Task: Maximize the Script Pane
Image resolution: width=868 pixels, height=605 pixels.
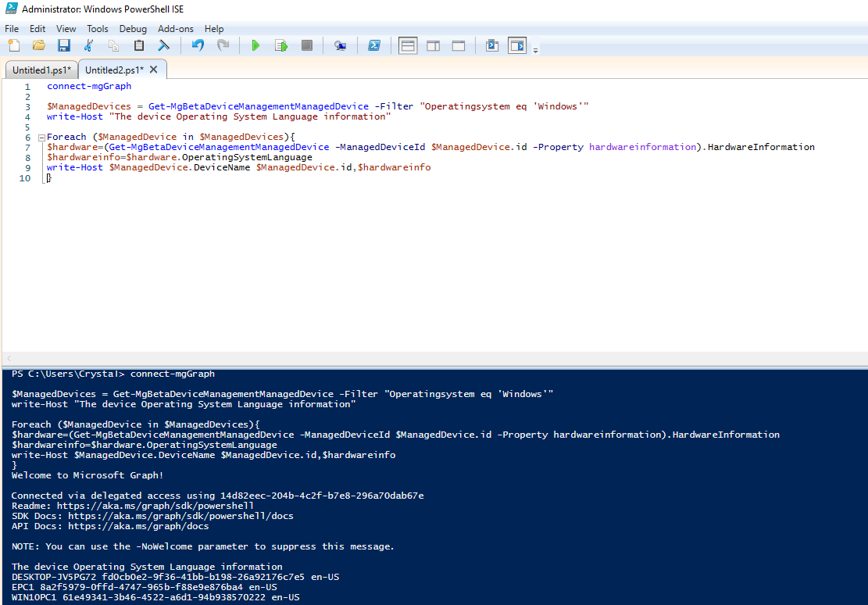Action: 459,45
